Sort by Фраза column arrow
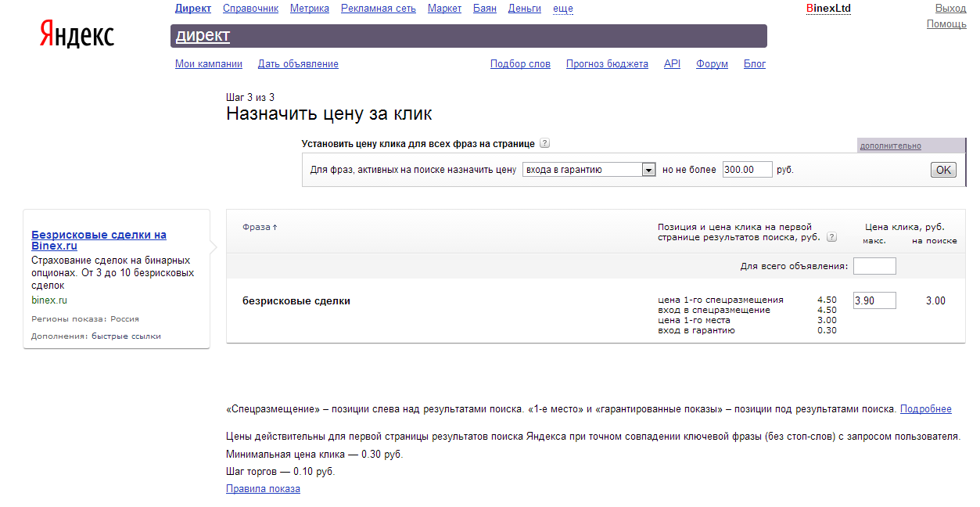This screenshot has width=980, height=507. pos(275,228)
